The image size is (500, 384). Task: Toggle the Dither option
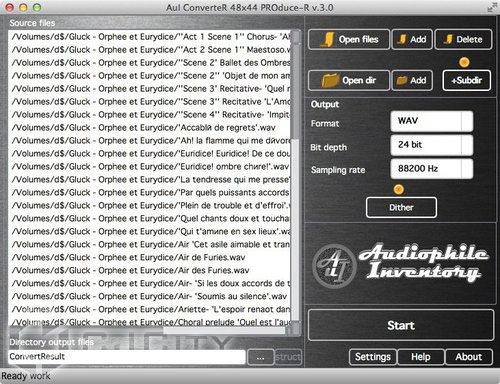click(x=401, y=207)
